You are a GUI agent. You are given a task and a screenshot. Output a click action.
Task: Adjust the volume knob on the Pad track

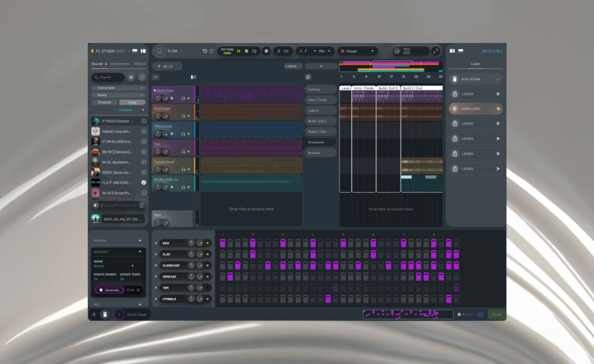[x=157, y=152]
